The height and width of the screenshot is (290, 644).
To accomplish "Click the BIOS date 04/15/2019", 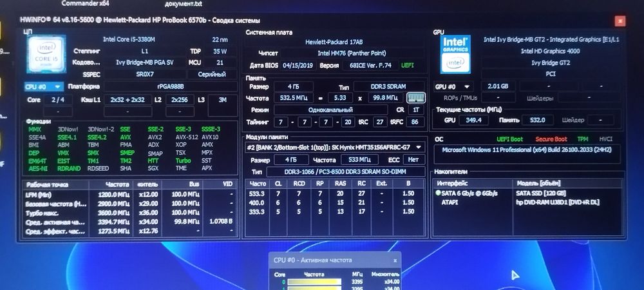I will 298,65.
